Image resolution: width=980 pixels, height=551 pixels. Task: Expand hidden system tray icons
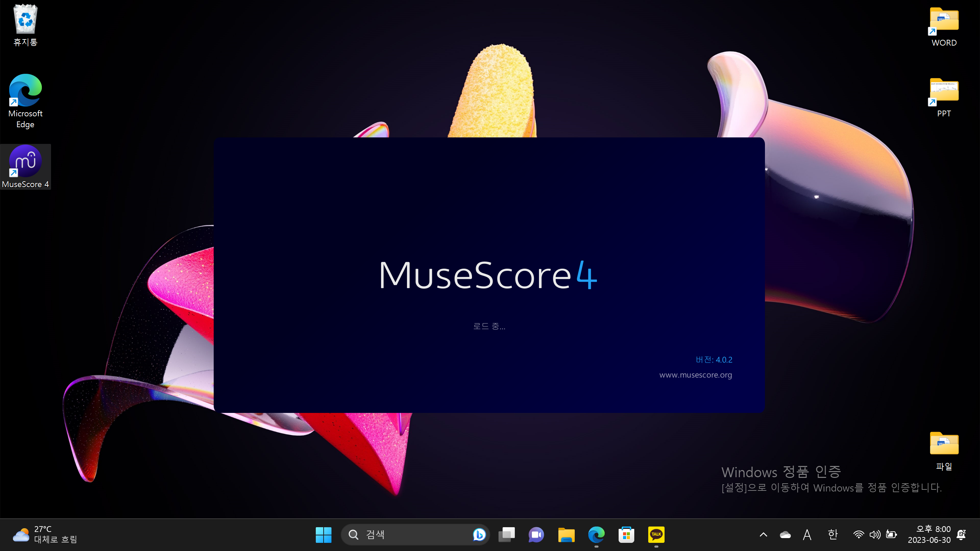pos(764,534)
